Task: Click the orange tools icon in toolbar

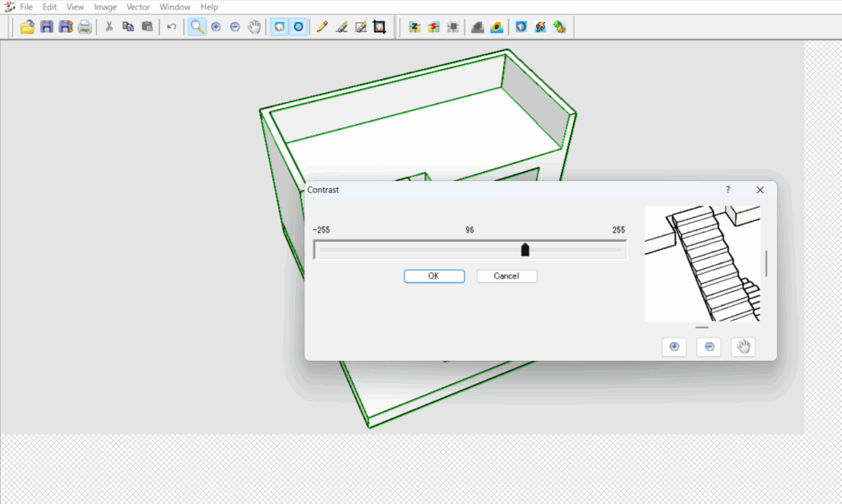Action: click(540, 27)
